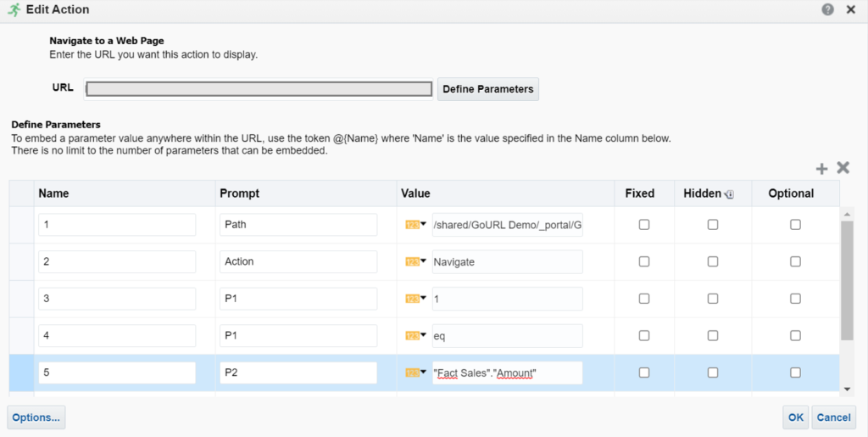Click Name field containing 2
This screenshot has width=868, height=437.
coord(117,261)
